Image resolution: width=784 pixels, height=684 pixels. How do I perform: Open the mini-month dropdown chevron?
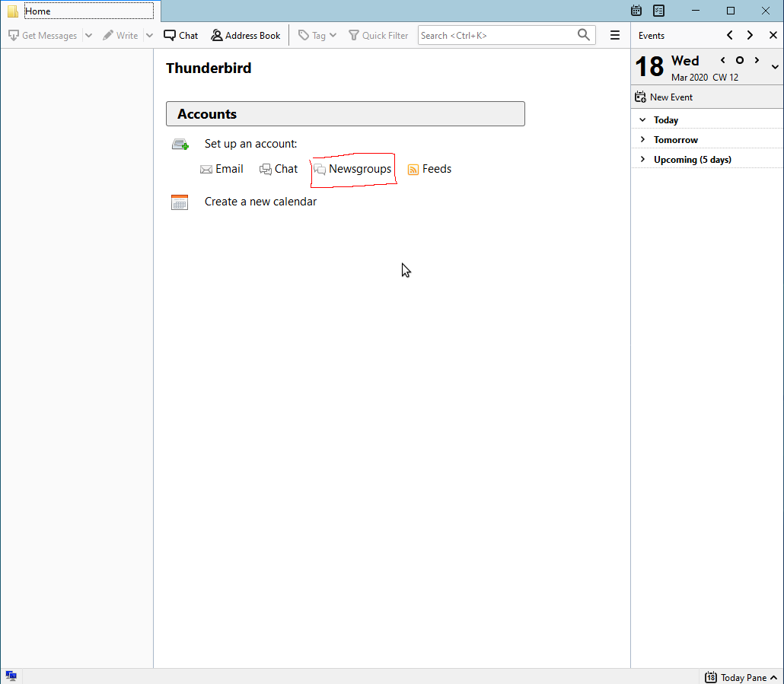775,68
